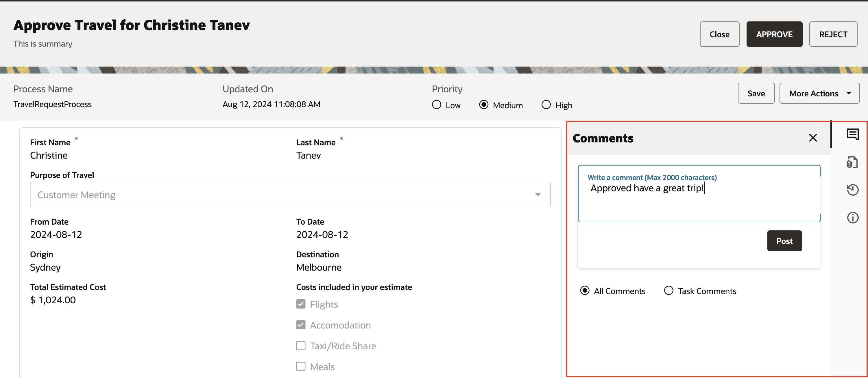The height and width of the screenshot is (378, 868).
Task: Expand the More Actions menu
Action: click(819, 93)
